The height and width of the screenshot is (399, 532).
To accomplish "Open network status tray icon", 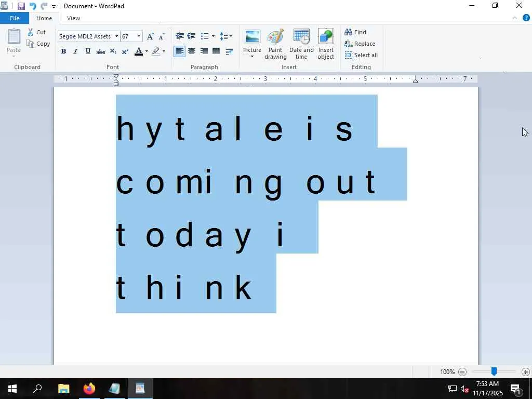I will pos(453,389).
